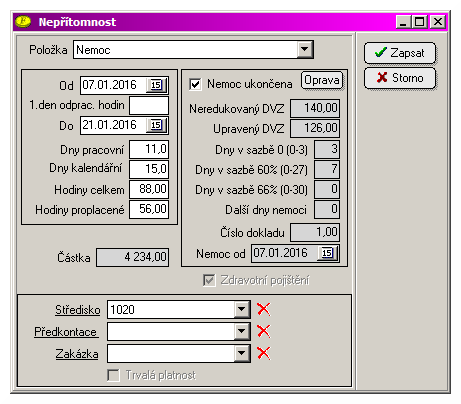Click the yellow application icon in title bar
Image resolution: width=461 pixels, height=404 pixels.
click(23, 22)
